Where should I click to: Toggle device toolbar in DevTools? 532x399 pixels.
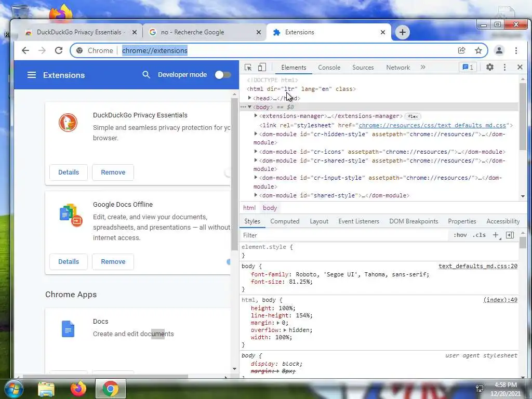click(262, 67)
